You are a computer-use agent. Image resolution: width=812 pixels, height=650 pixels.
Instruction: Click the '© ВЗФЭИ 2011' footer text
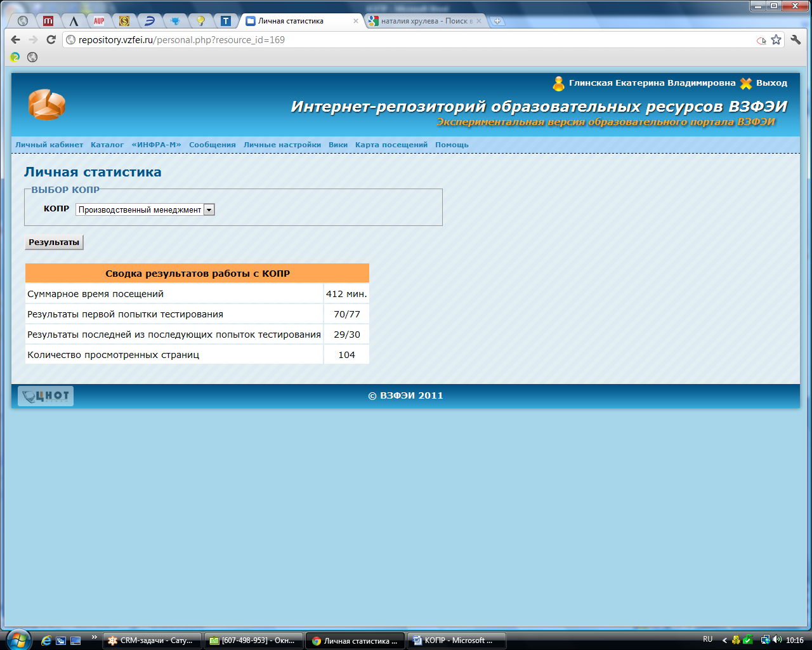tap(405, 395)
